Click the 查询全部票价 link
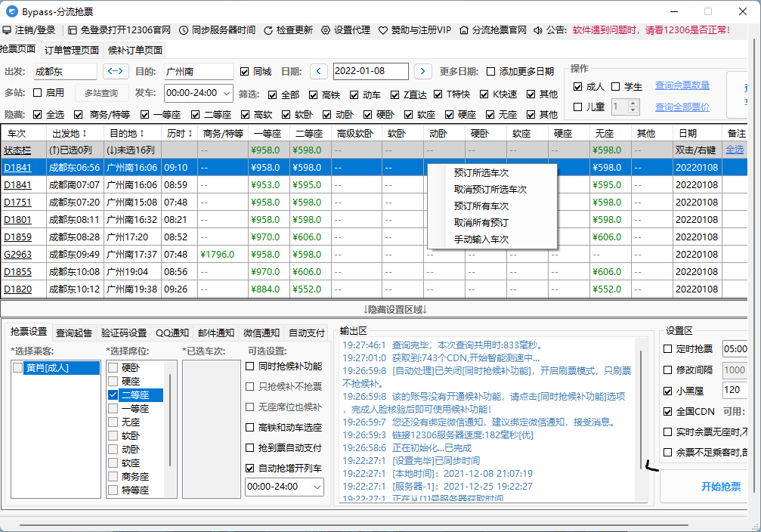Image resolution: width=761 pixels, height=532 pixels. [682, 107]
